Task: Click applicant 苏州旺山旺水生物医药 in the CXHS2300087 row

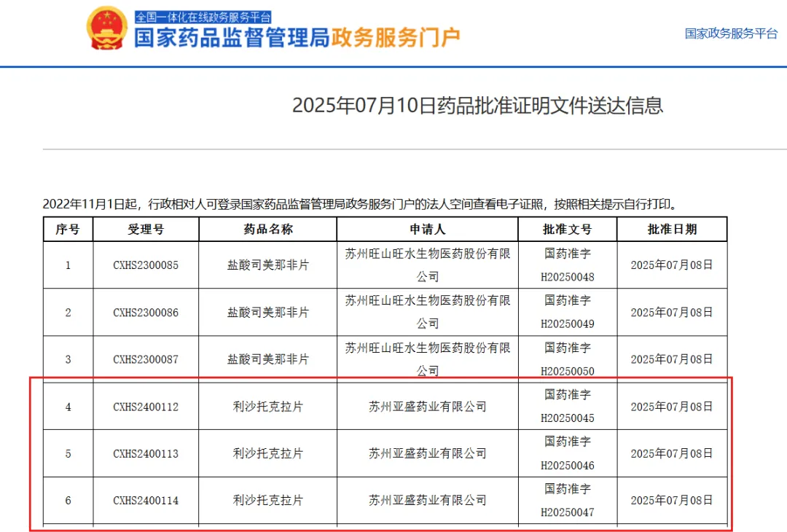Action: point(428,359)
